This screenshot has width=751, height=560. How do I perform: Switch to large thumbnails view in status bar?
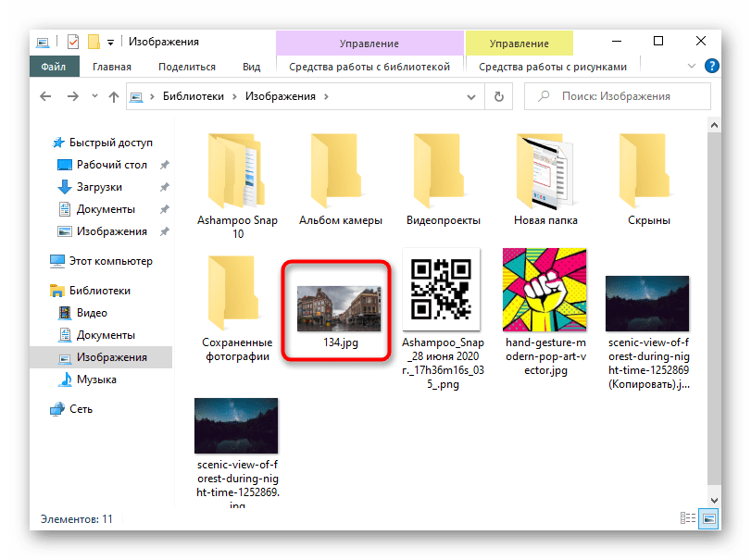(707, 519)
